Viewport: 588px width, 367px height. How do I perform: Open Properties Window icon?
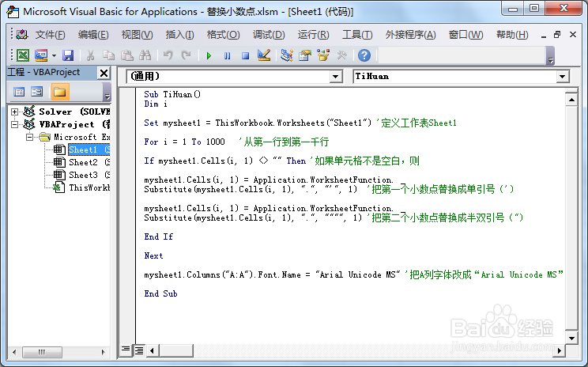[x=305, y=55]
